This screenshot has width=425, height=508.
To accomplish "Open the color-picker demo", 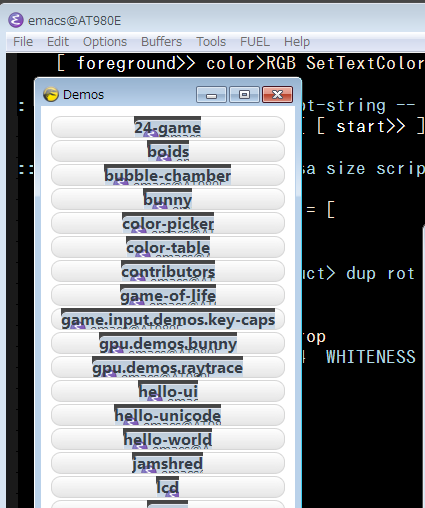I will pos(168,223).
